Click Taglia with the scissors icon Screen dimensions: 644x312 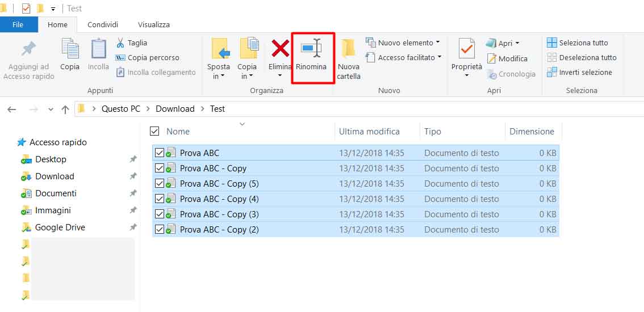pyautogui.click(x=132, y=43)
